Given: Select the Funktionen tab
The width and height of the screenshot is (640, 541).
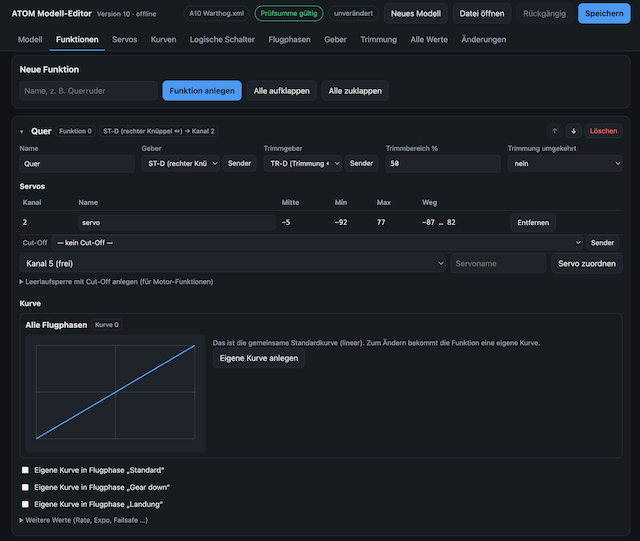Looking at the screenshot, I should [77, 40].
